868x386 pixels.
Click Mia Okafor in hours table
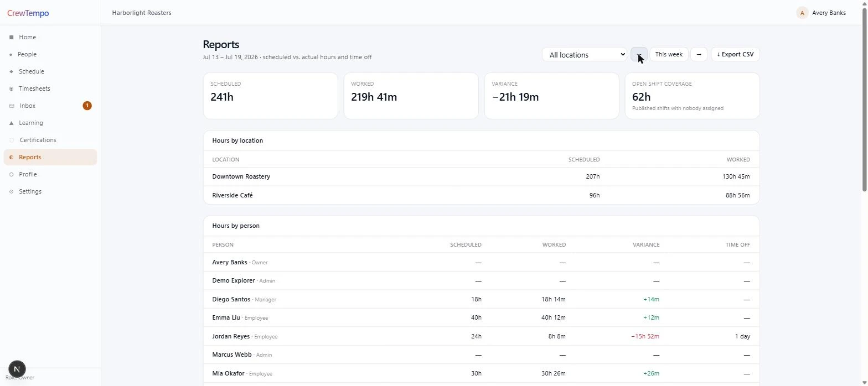coord(228,373)
